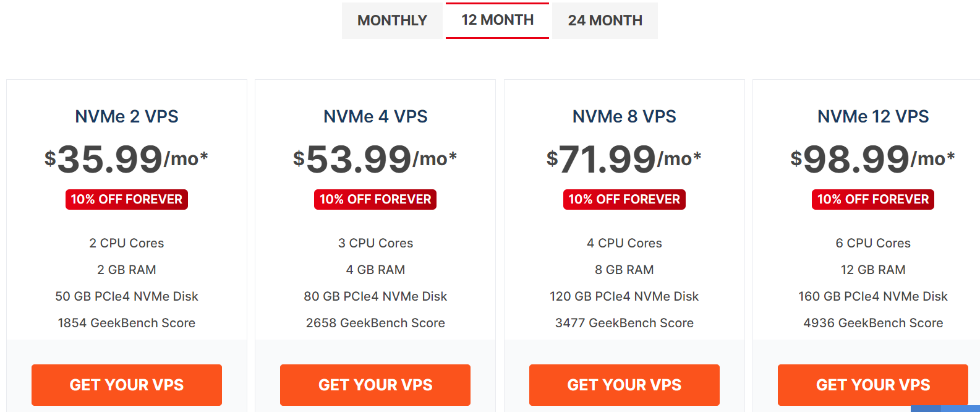
Task: Click the $98.99/mo price label
Action: 872,159
